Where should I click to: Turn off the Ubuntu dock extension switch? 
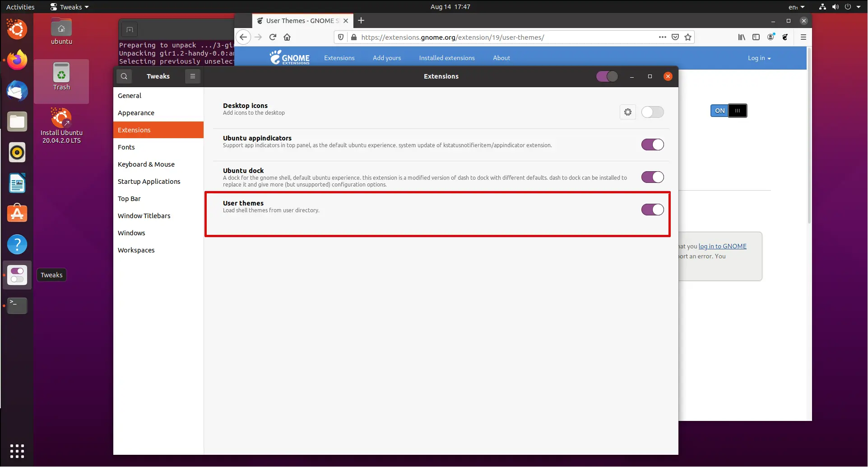[x=653, y=177]
